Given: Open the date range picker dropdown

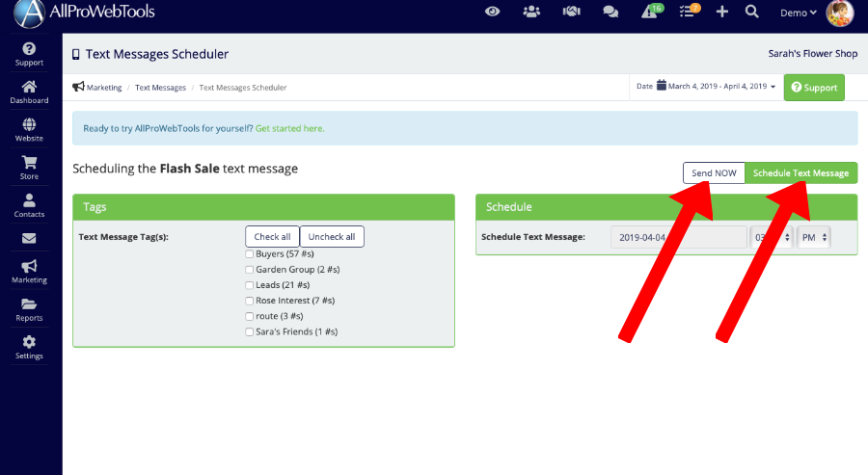Looking at the screenshot, I should pyautogui.click(x=706, y=87).
